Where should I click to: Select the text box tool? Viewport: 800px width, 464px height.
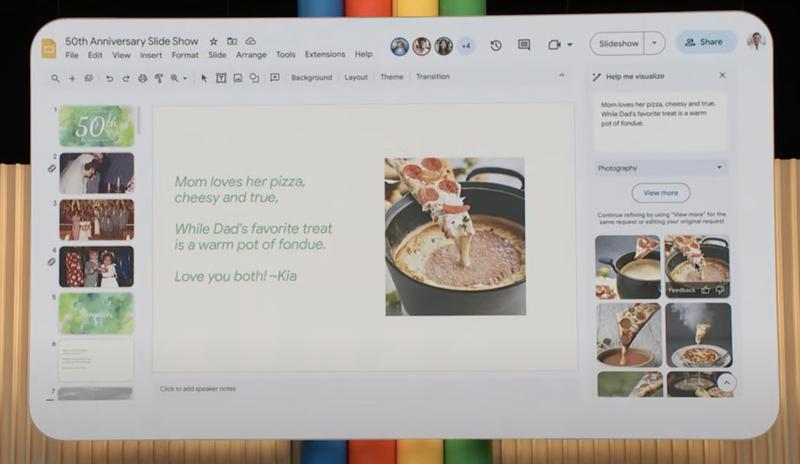[x=221, y=78]
